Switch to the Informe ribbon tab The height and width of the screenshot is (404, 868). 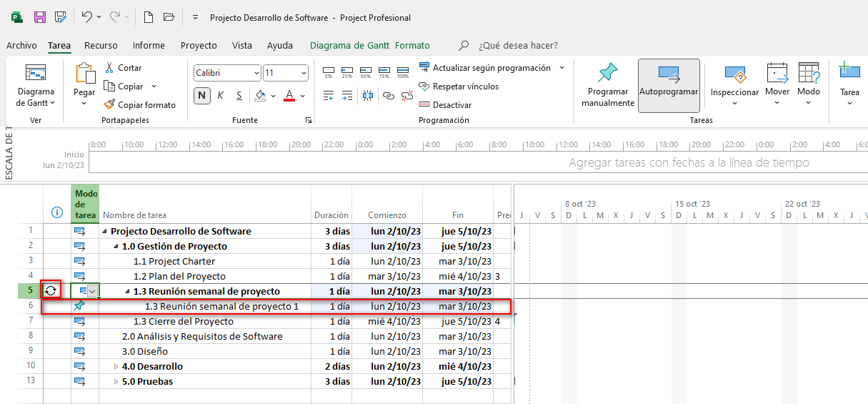(x=149, y=45)
